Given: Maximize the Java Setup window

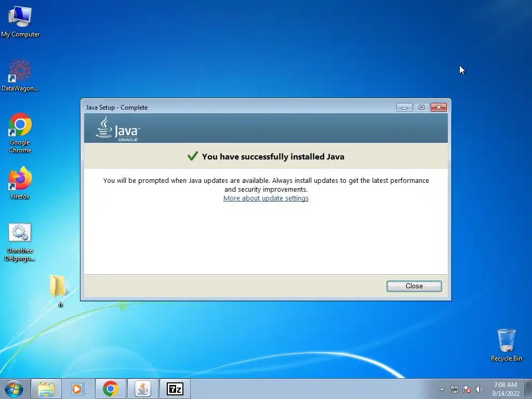Looking at the screenshot, I should click(421, 108).
